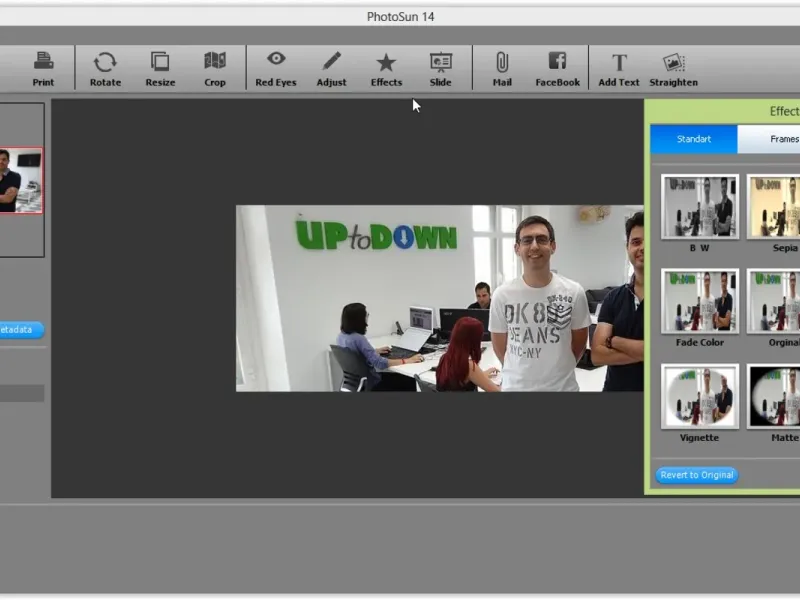Select the Crop tool

[x=215, y=67]
